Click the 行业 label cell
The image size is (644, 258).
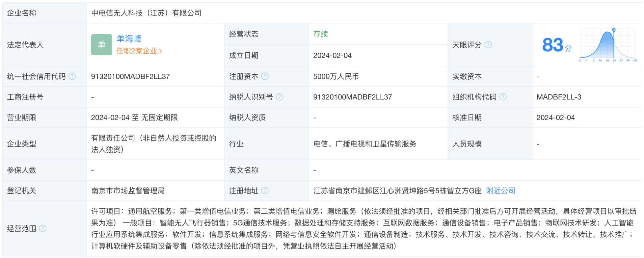(x=267, y=144)
